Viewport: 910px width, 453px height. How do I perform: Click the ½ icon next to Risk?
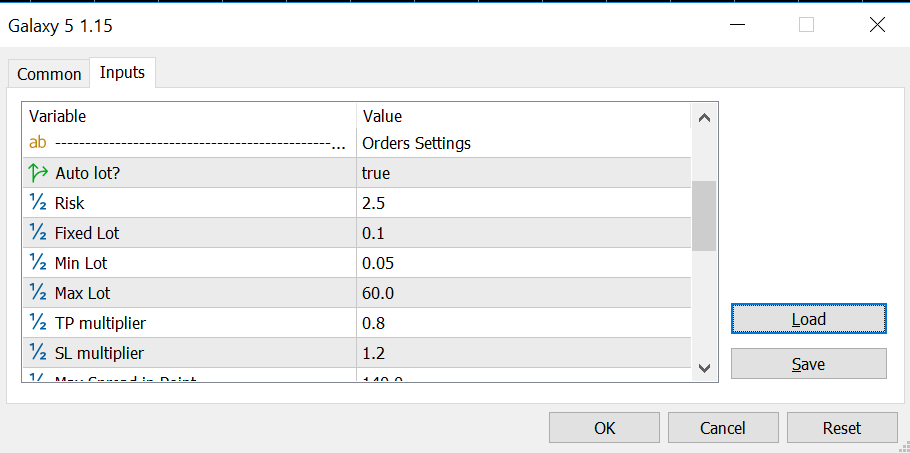(38, 203)
